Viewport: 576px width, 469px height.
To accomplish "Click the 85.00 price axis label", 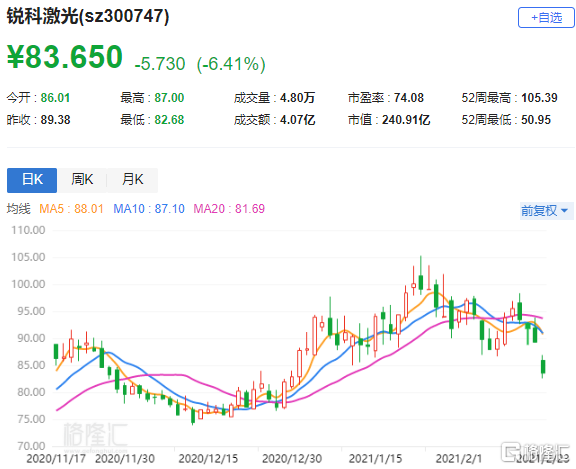I will pyautogui.click(x=31, y=365).
